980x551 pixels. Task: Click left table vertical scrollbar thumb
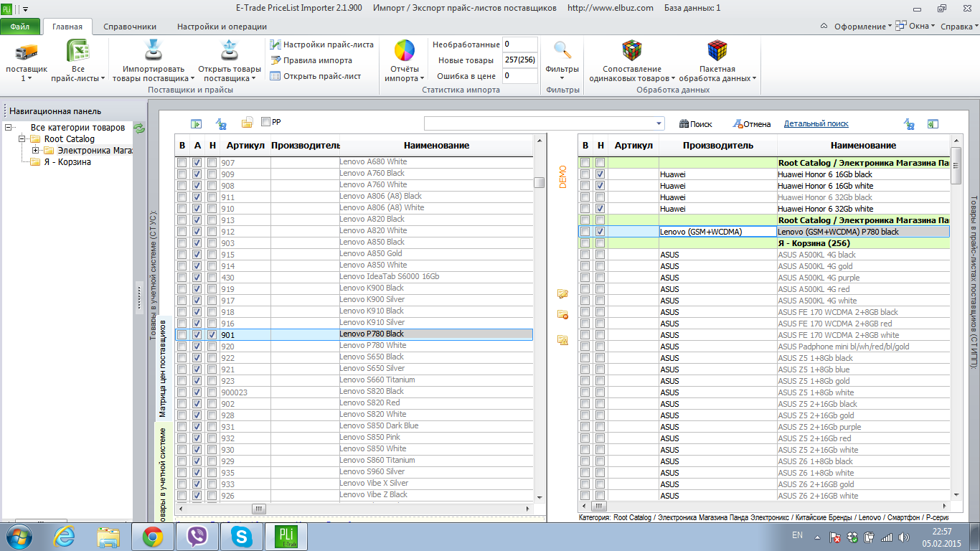click(540, 182)
